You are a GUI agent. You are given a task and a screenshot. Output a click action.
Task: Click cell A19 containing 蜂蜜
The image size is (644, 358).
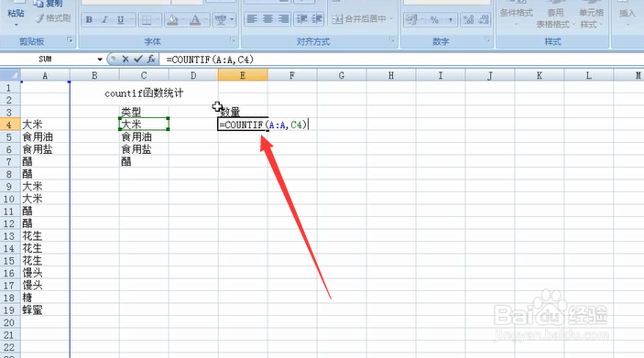45,310
